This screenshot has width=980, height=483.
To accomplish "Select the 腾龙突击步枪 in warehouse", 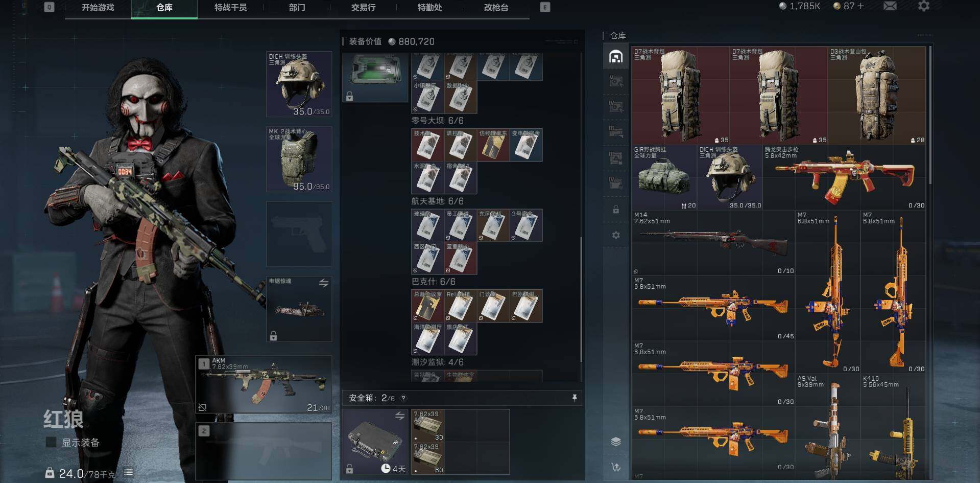I will (844, 177).
